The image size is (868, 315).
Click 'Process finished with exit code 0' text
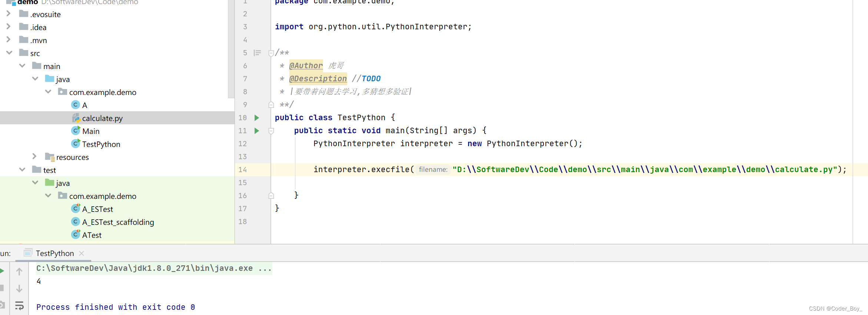116,307
